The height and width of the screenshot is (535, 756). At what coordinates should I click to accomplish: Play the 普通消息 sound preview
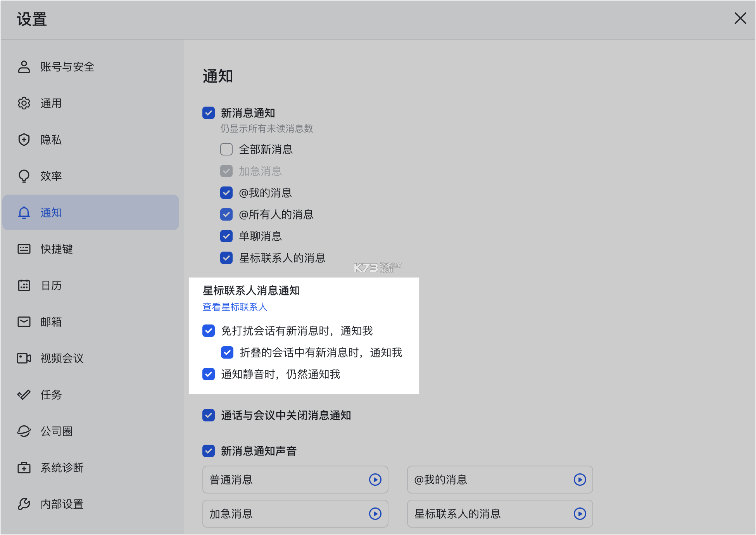pyautogui.click(x=375, y=480)
